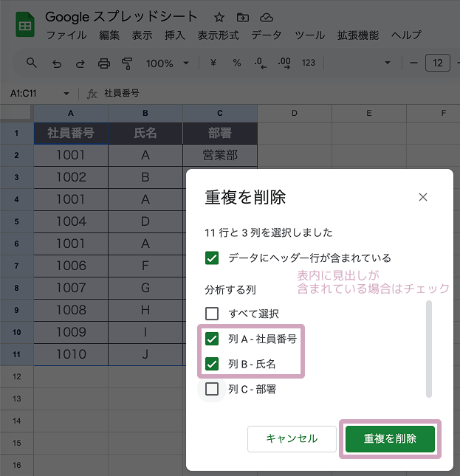The height and width of the screenshot is (476, 460).
Task: Toggle データにヘッダー行が含まれている checkbox
Action: (x=212, y=258)
